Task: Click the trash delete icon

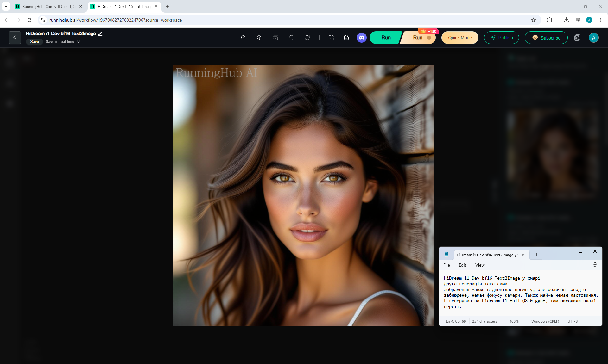Action: (291, 38)
